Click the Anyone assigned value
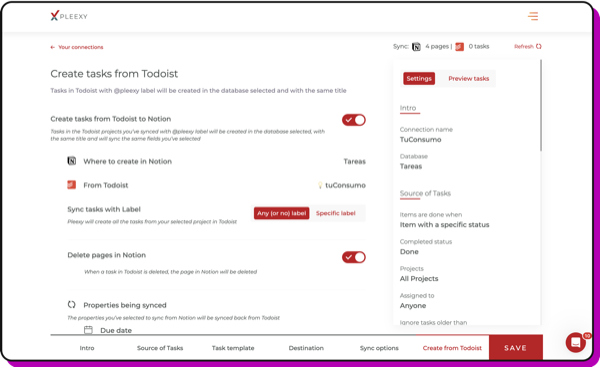Viewport: 600px width, 367px height. [413, 306]
